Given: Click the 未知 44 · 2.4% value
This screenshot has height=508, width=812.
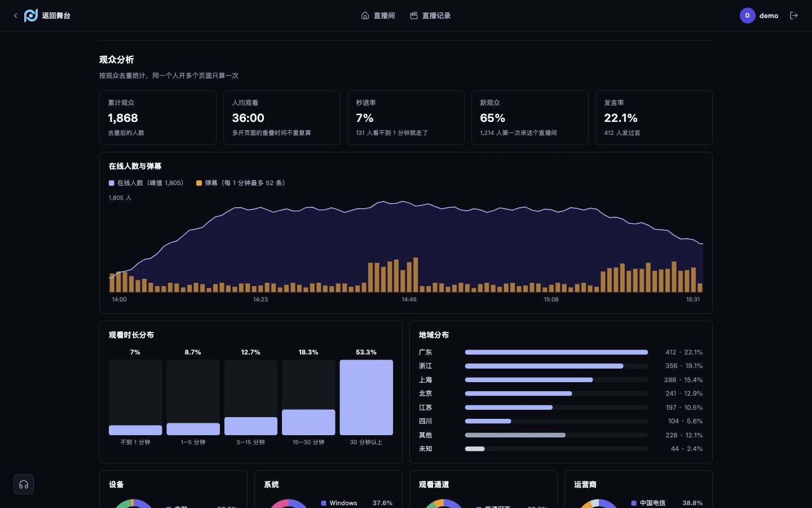Looking at the screenshot, I should pyautogui.click(x=687, y=449).
